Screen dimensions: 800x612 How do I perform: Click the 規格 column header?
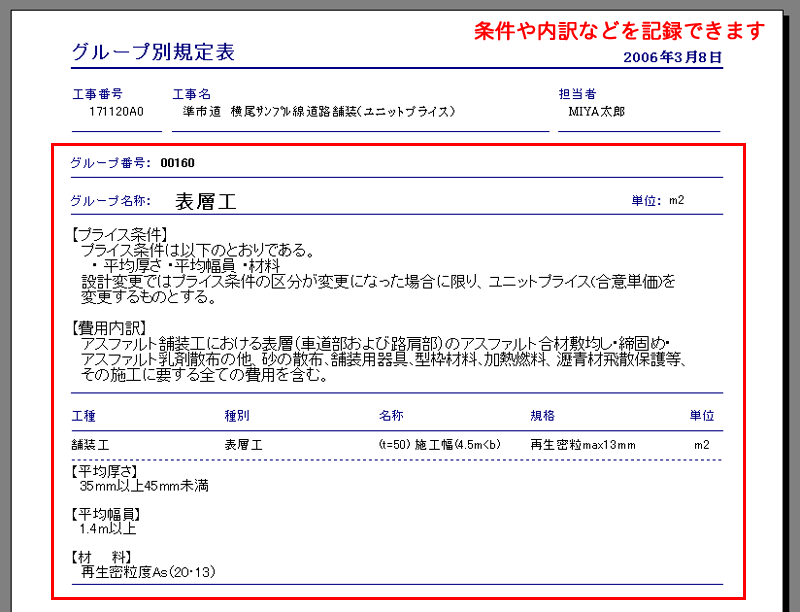tap(542, 416)
